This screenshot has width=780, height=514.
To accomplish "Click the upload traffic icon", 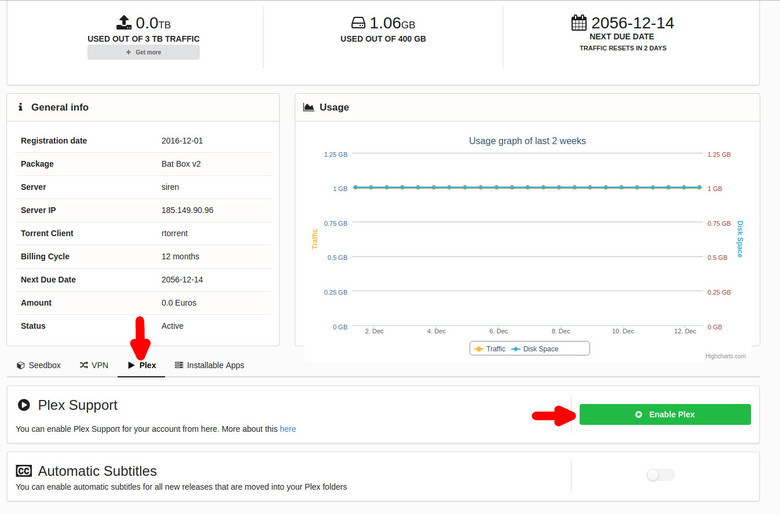I will tap(124, 22).
